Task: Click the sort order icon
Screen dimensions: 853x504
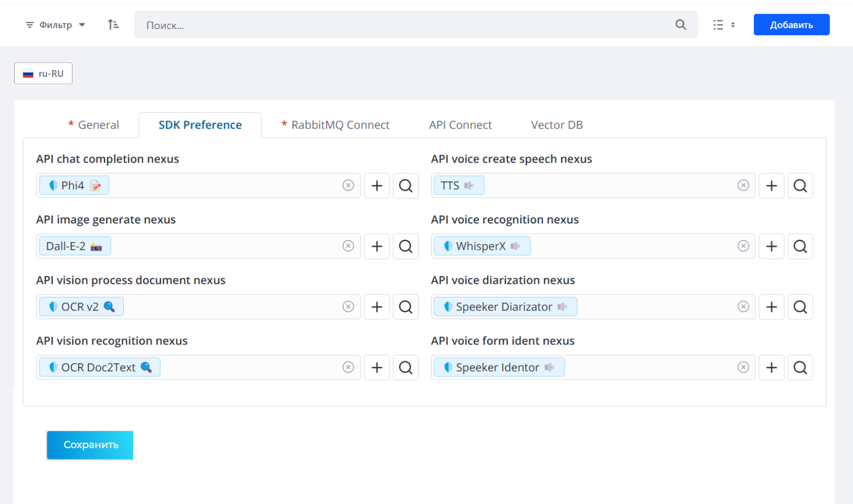Action: click(113, 25)
